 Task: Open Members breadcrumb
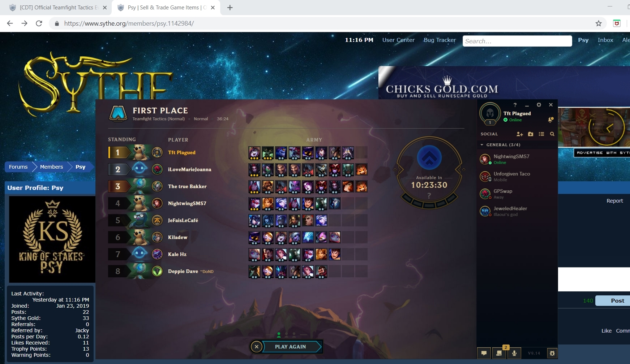(x=52, y=167)
